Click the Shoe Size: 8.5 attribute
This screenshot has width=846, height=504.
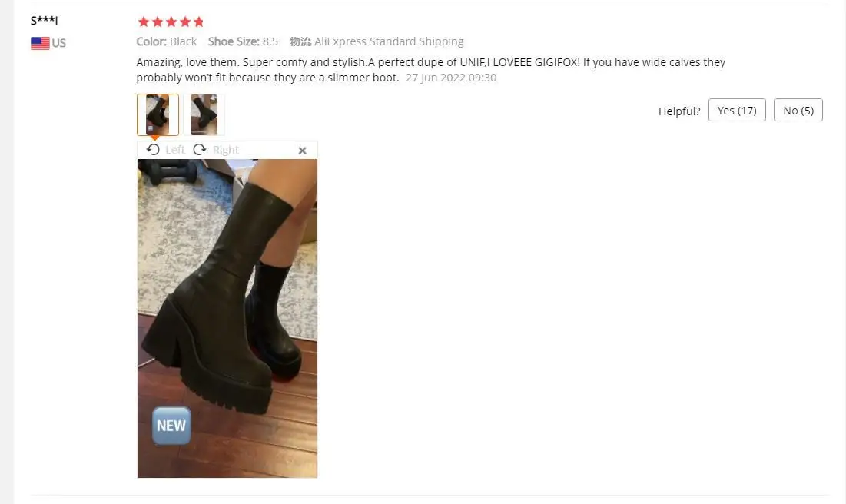[243, 41]
